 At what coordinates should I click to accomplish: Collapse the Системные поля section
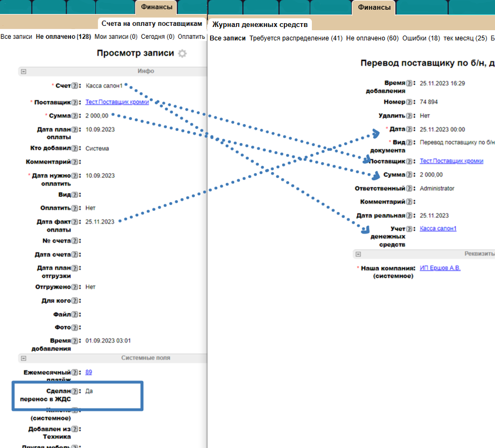(x=23, y=358)
